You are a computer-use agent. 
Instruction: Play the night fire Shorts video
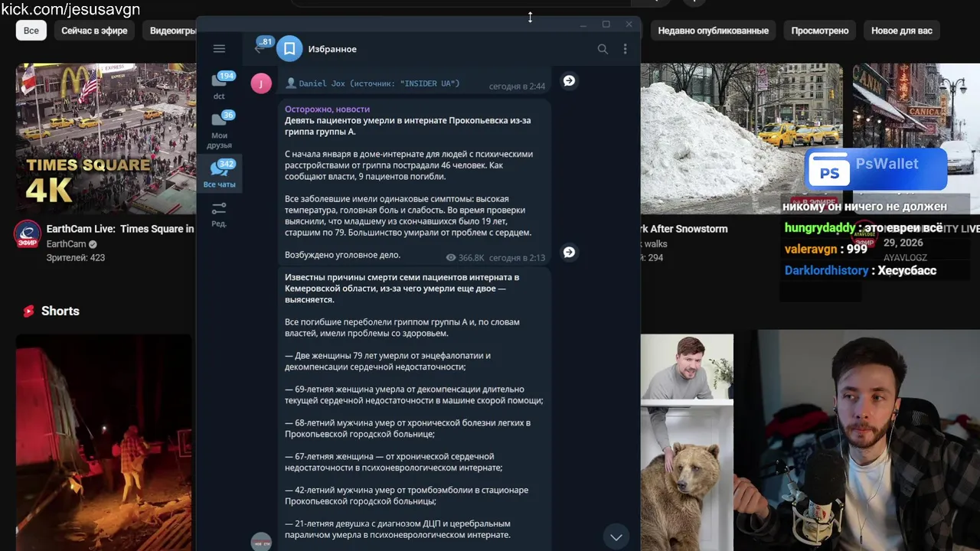[x=104, y=442]
